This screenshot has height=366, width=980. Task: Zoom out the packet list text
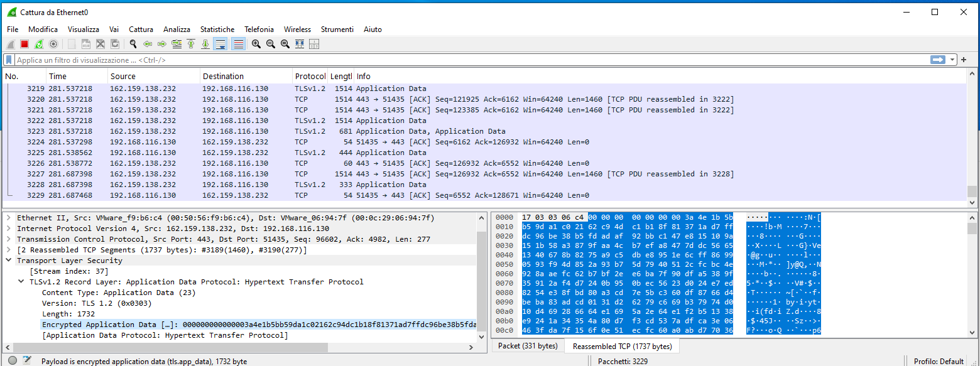pos(271,44)
